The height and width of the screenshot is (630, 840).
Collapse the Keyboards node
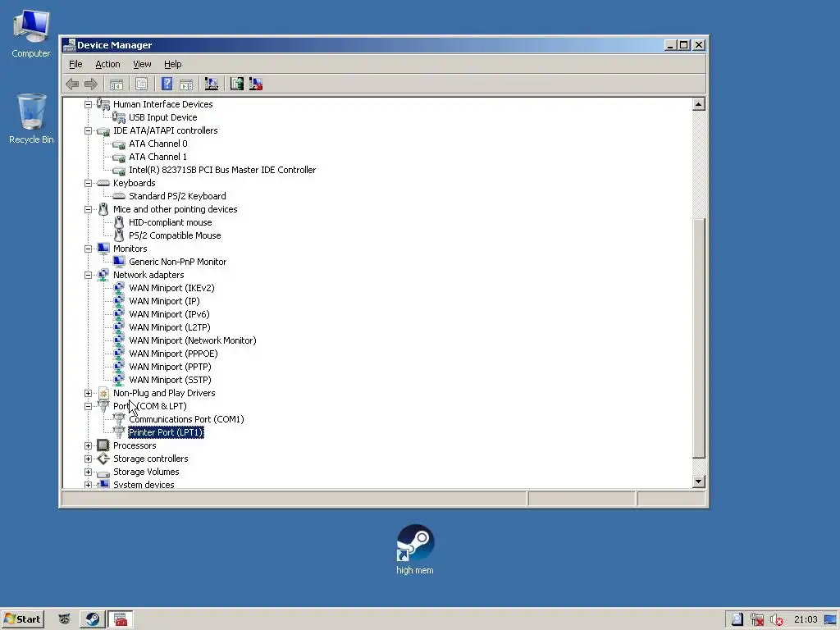point(88,183)
